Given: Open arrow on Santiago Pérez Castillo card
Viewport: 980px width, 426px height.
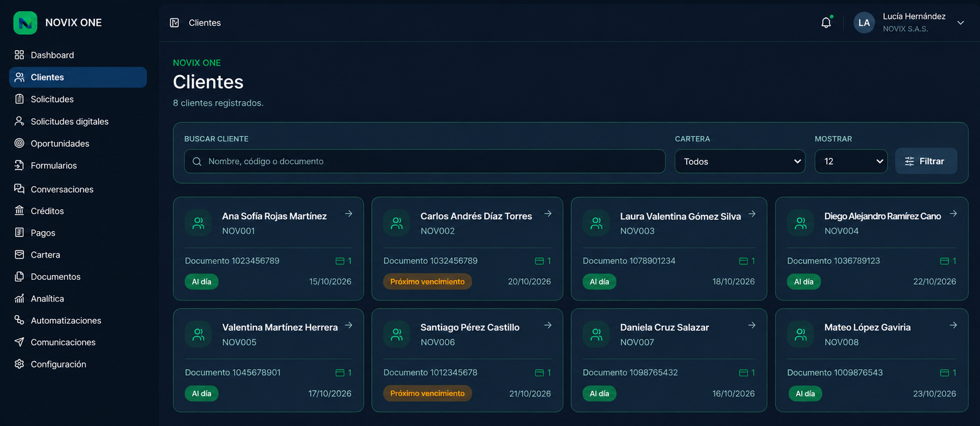Looking at the screenshot, I should 548,325.
